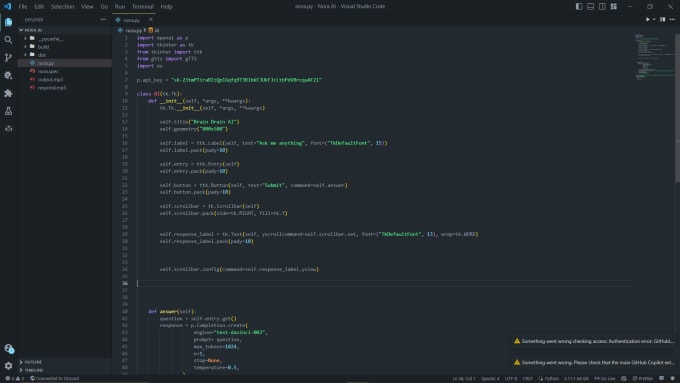Click first Copilot authentication warning notification
This screenshot has height=383, width=680.
click(x=594, y=341)
